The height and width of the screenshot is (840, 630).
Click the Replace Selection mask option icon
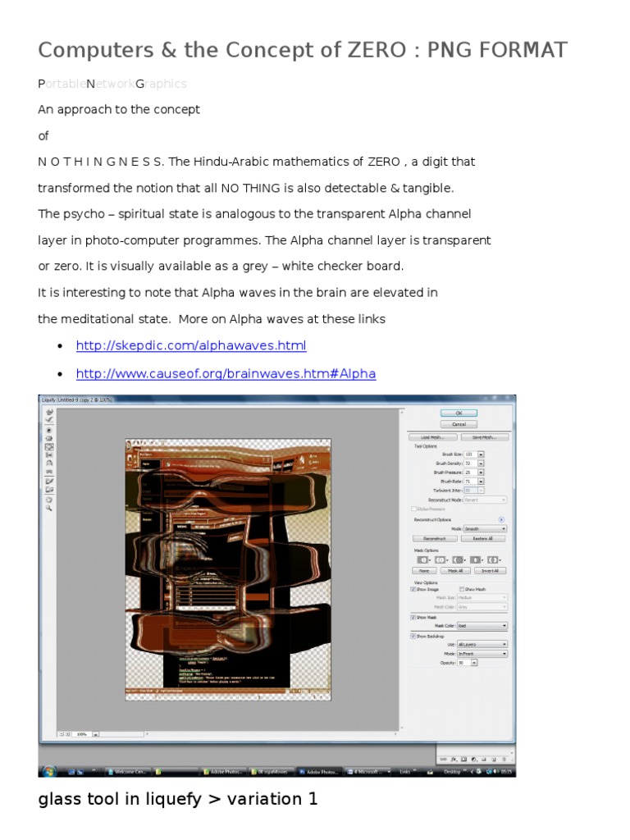pyautogui.click(x=422, y=559)
